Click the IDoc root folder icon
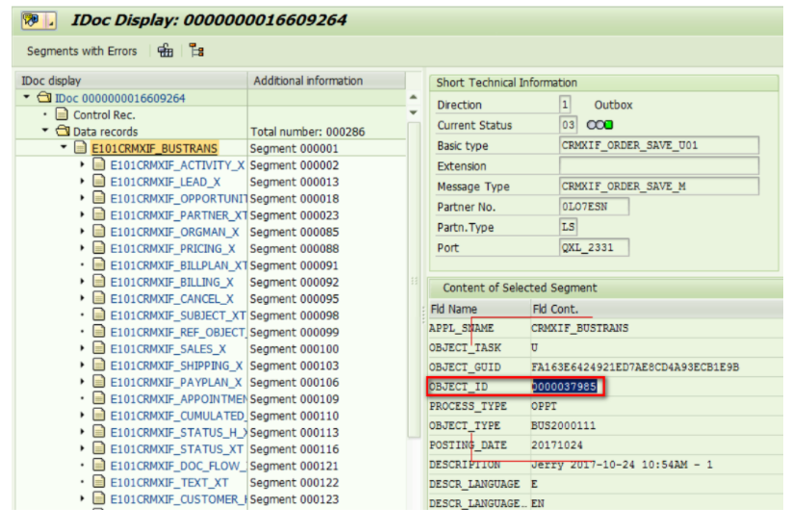The width and height of the screenshot is (791, 532). click(44, 97)
